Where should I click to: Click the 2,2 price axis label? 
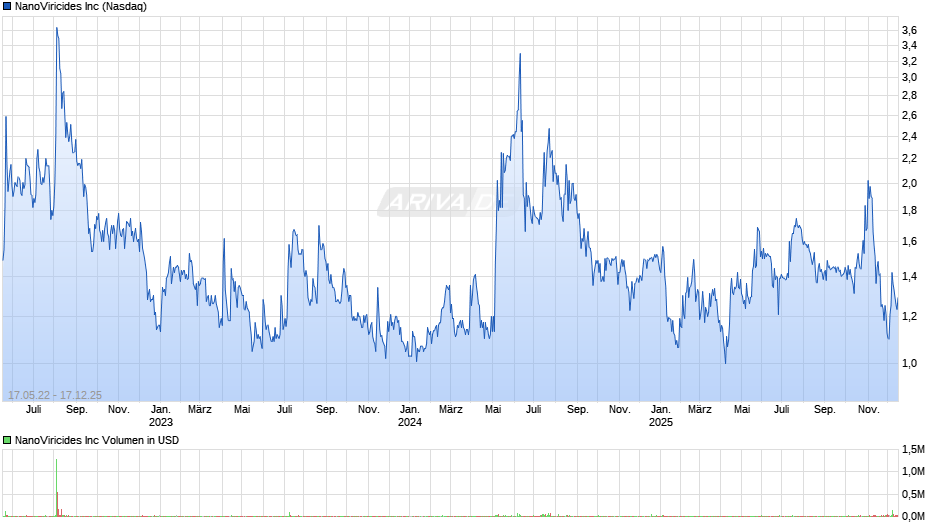pyautogui.click(x=909, y=158)
